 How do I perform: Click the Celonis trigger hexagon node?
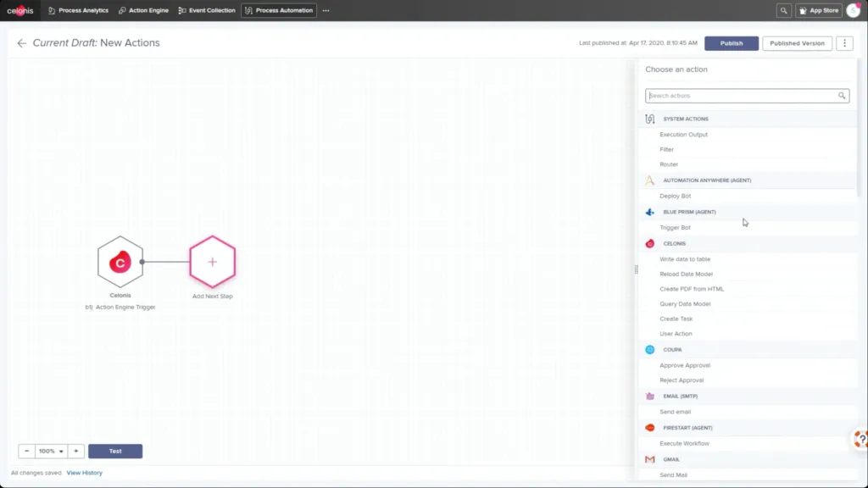click(x=120, y=262)
